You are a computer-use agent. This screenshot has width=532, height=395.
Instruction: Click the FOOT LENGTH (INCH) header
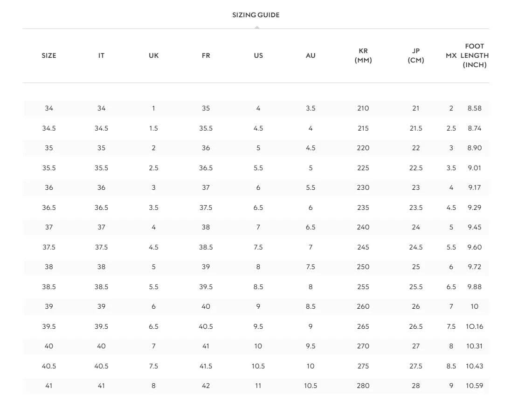coord(475,55)
